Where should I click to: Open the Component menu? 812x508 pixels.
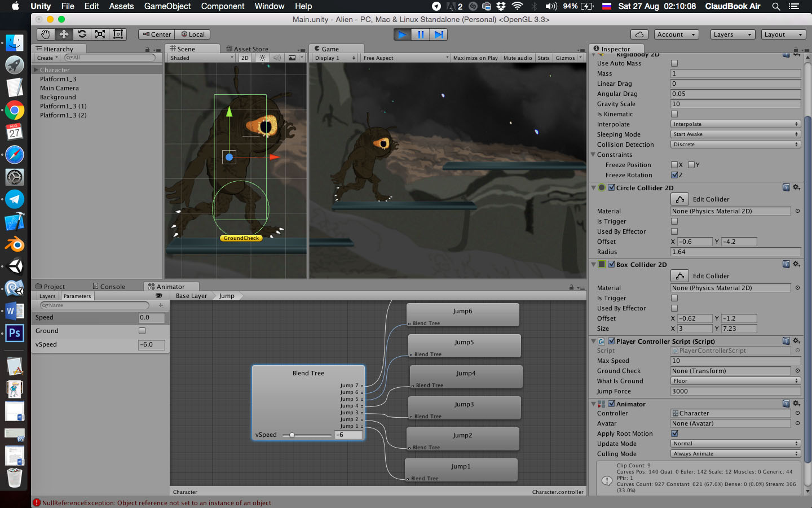point(223,6)
